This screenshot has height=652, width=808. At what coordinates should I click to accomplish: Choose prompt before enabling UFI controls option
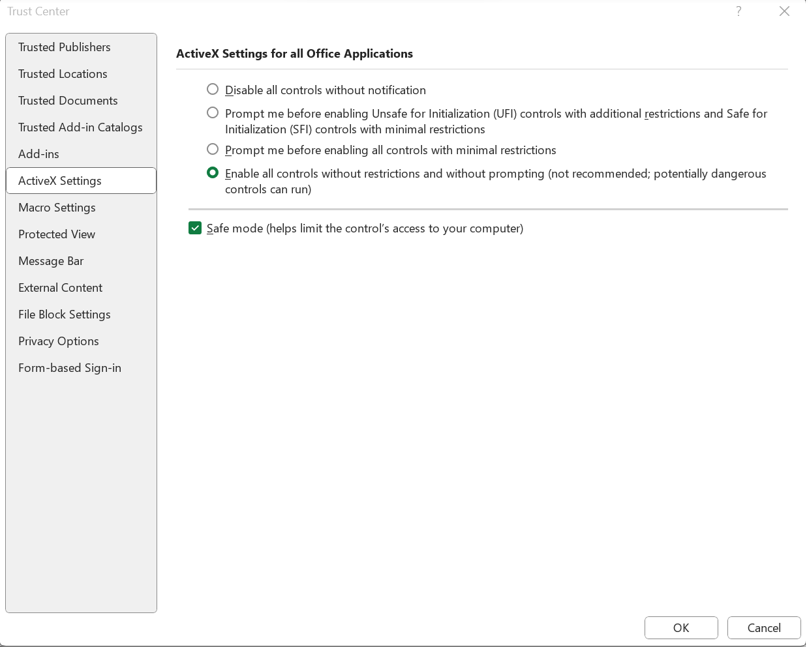click(212, 113)
